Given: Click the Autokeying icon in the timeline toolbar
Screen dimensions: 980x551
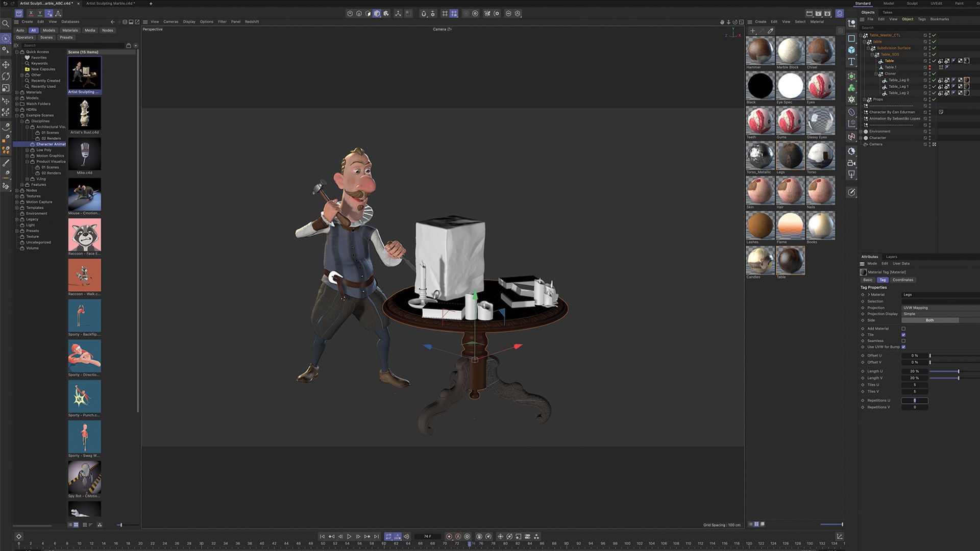Looking at the screenshot, I should (458, 536).
